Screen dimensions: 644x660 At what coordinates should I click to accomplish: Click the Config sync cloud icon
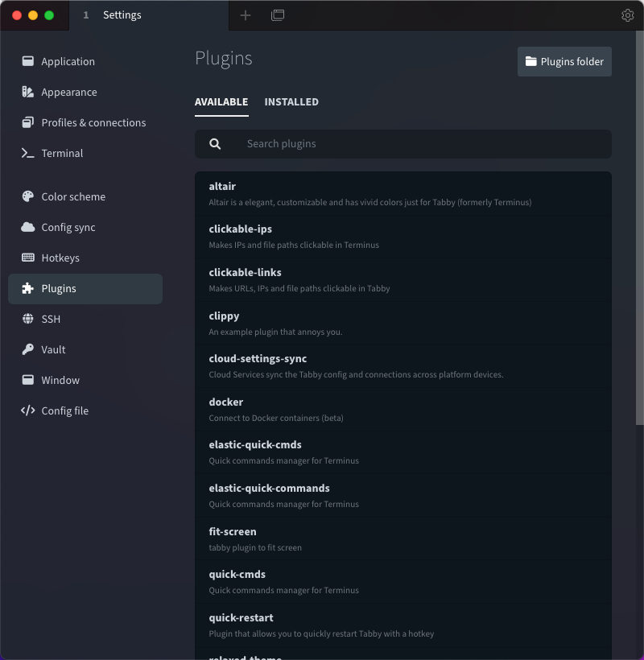coord(27,227)
